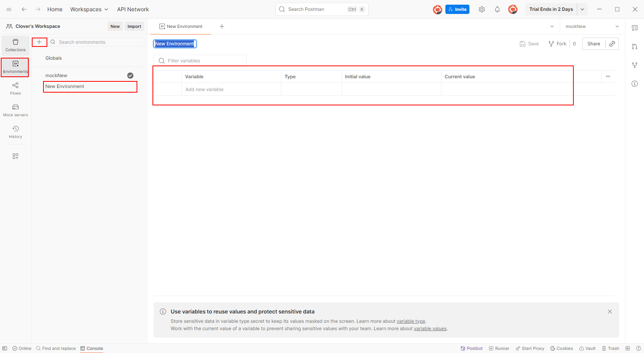Fork the environment
This screenshot has width=644, height=353.
[x=557, y=44]
